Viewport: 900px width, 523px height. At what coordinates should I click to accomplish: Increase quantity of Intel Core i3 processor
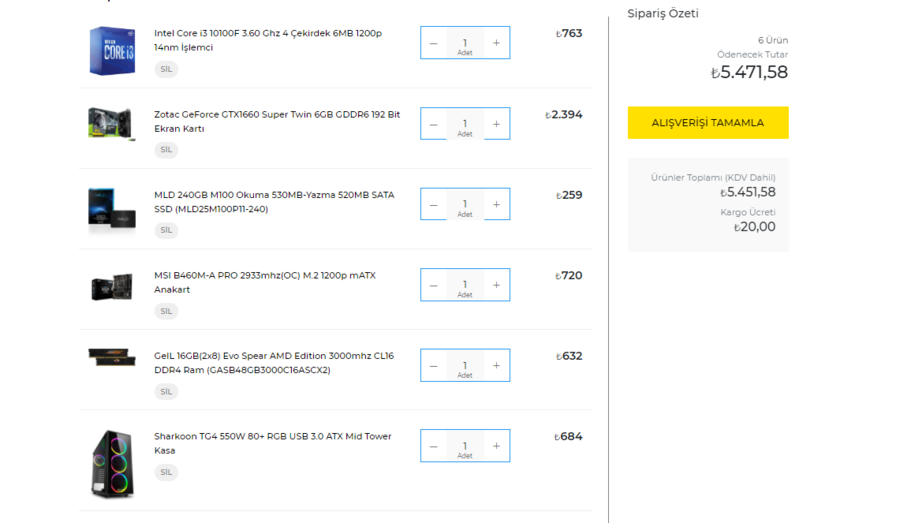496,43
